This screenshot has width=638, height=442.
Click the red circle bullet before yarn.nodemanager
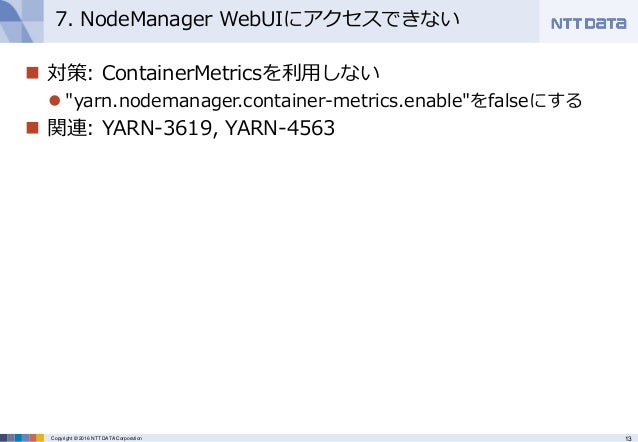coord(55,101)
